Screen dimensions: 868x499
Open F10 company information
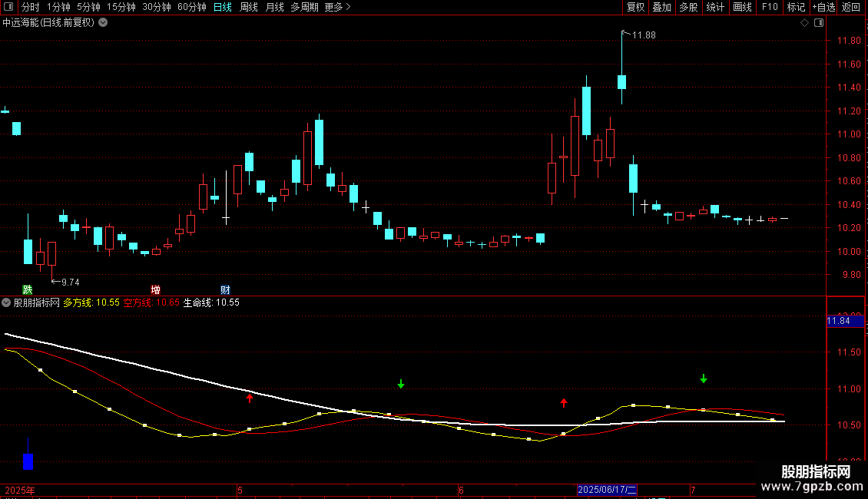(770, 7)
